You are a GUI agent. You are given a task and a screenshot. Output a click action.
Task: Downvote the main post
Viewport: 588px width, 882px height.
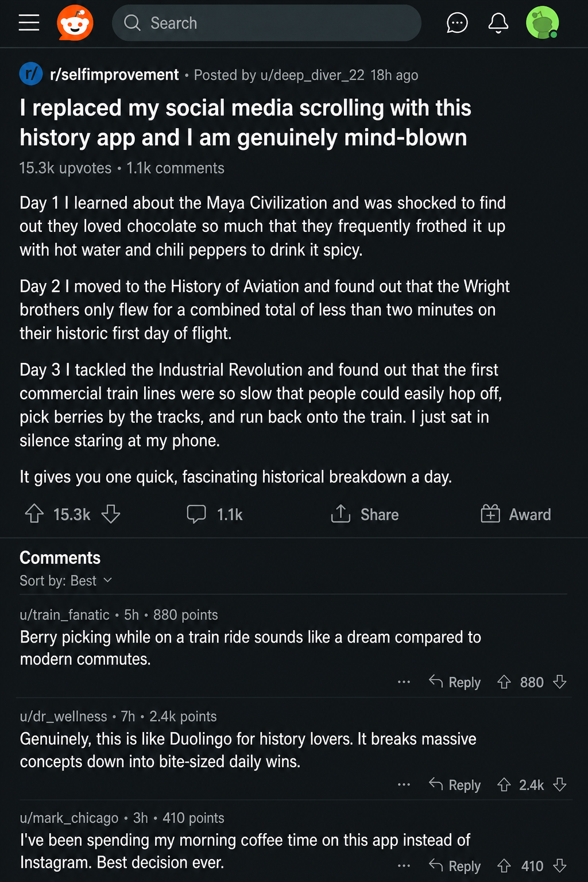111,513
